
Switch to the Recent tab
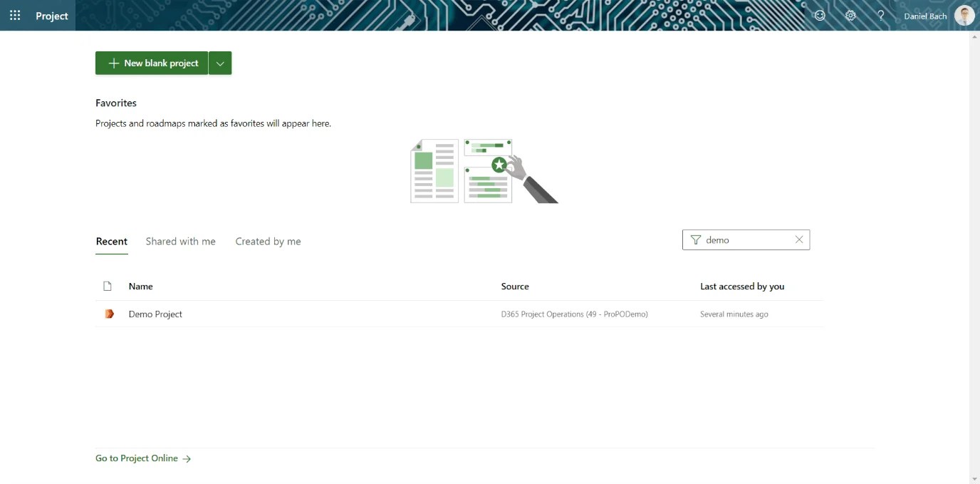(112, 242)
